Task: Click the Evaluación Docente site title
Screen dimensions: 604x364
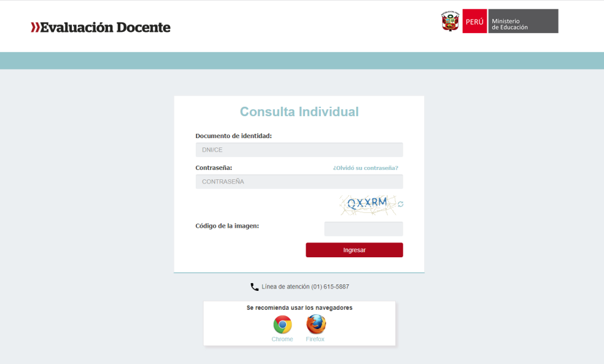Action: point(105,27)
